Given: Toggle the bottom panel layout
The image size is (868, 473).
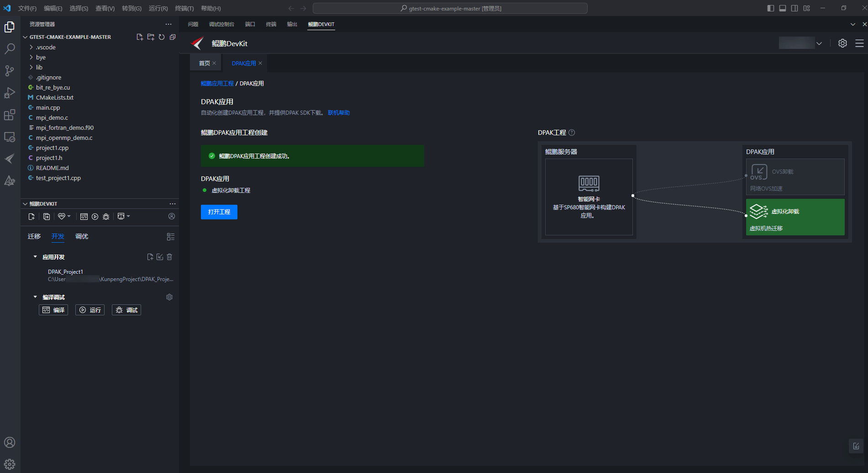Looking at the screenshot, I should pos(783,8).
